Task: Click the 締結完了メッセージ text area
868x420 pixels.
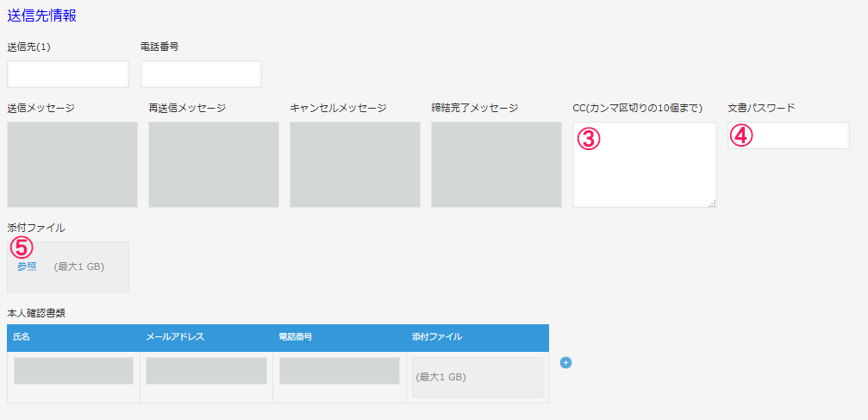Action: point(496,165)
